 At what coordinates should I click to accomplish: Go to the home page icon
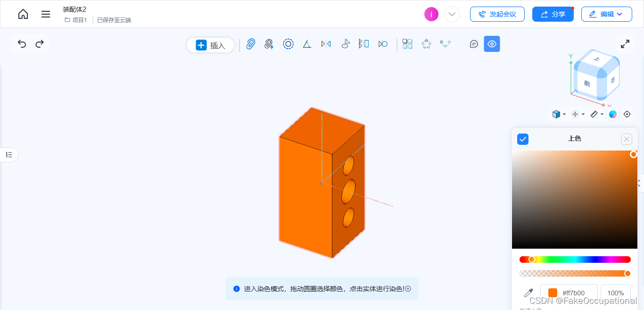23,14
